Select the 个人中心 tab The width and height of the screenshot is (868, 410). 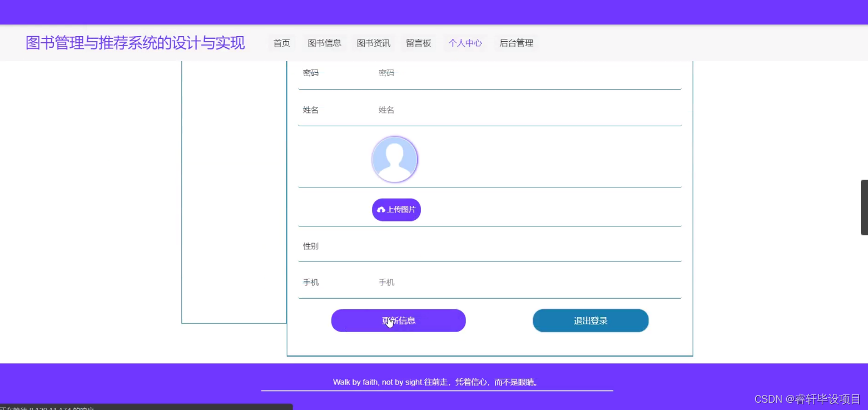pyautogui.click(x=465, y=43)
